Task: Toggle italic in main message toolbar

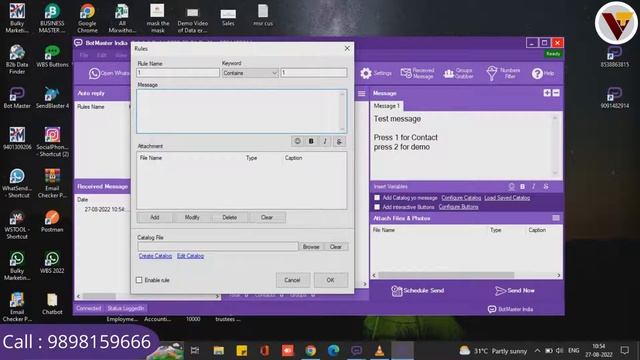Action: (533, 187)
